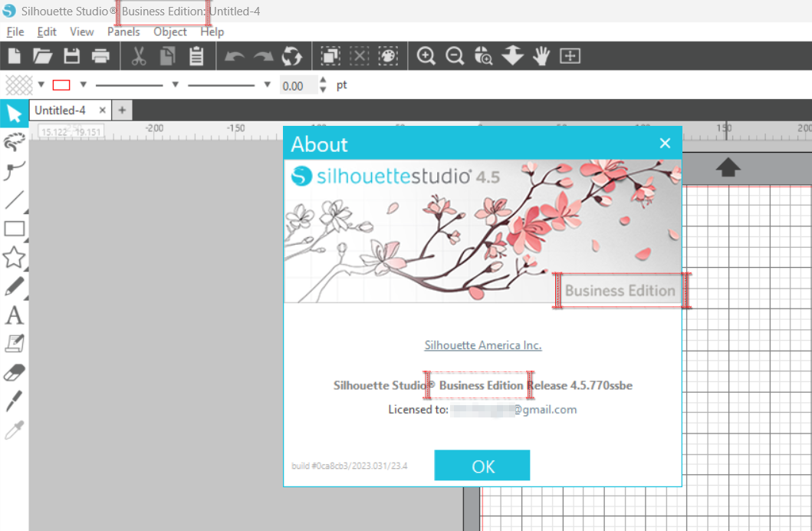812x531 pixels.
Task: Copy the selection
Action: click(167, 56)
